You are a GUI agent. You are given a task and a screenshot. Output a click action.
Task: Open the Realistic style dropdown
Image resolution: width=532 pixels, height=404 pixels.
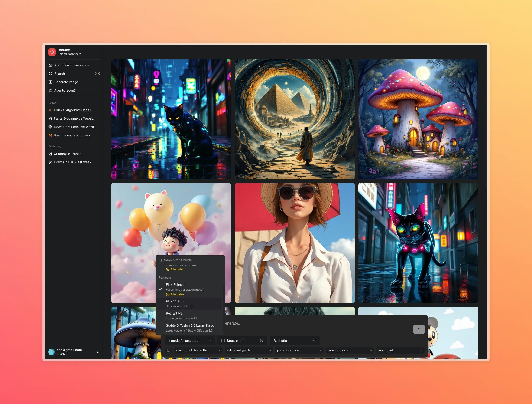pyautogui.click(x=295, y=341)
